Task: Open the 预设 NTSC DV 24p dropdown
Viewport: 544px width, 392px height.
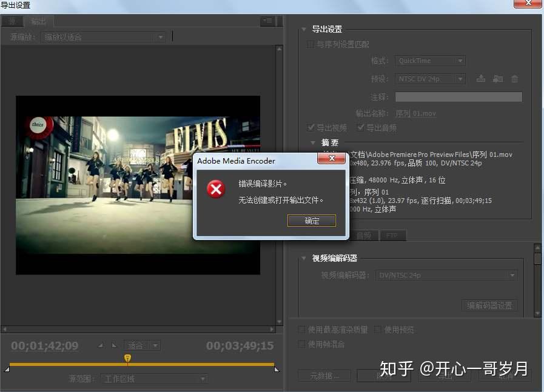Action: 430,79
